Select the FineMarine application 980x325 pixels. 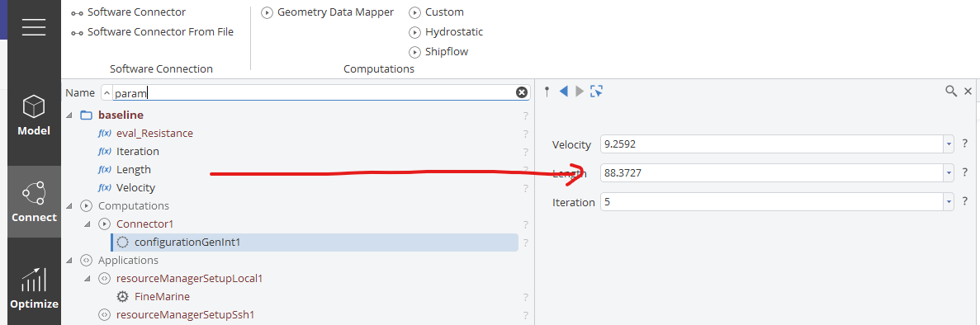coord(162,296)
